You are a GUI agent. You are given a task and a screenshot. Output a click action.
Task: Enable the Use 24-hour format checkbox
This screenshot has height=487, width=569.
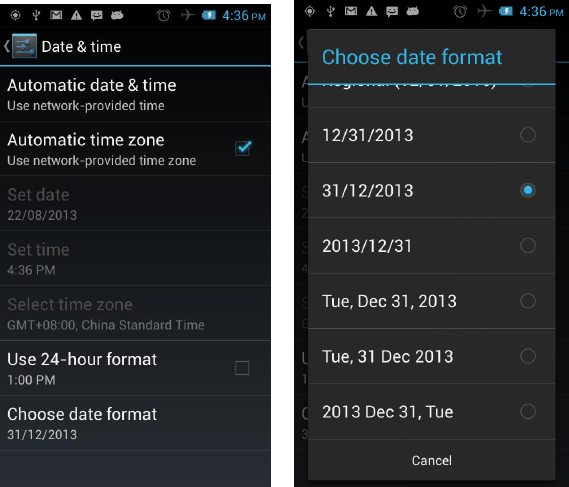pyautogui.click(x=242, y=368)
